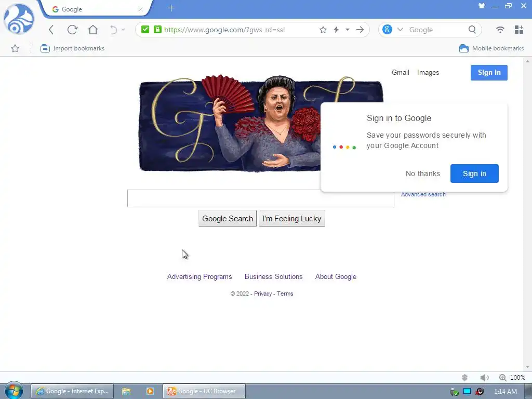Click the skin shirt icon in title bar
The width and height of the screenshot is (532, 399).
(482, 6)
